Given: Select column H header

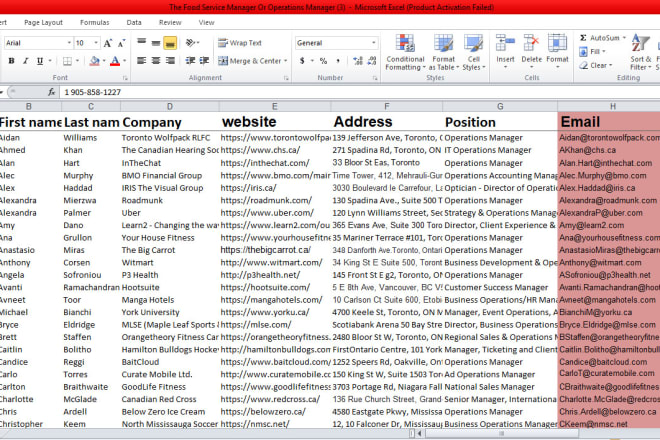Looking at the screenshot, I should (x=612, y=107).
